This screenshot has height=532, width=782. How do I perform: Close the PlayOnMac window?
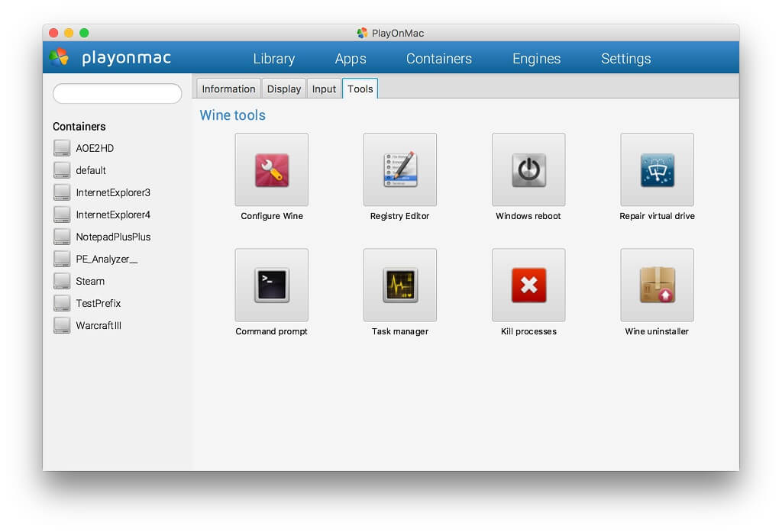click(x=53, y=33)
